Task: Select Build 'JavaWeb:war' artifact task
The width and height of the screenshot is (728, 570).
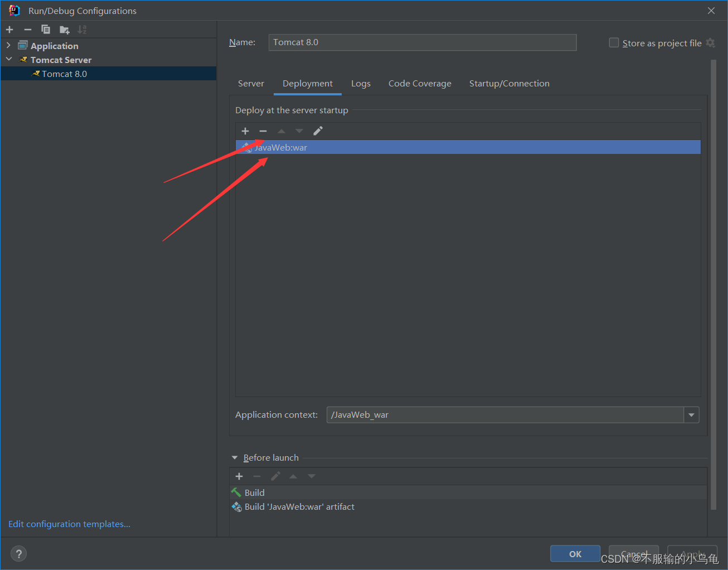Action: [x=299, y=506]
